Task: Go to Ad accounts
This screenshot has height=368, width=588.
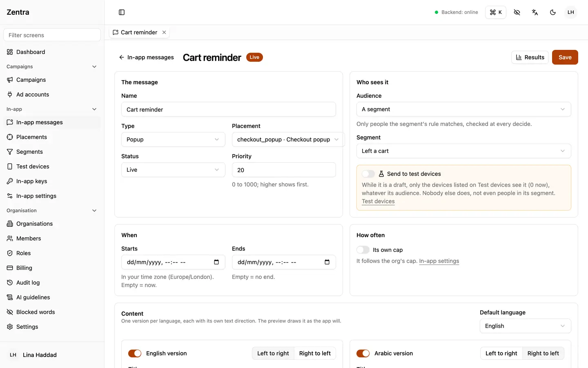Action: click(x=52, y=94)
